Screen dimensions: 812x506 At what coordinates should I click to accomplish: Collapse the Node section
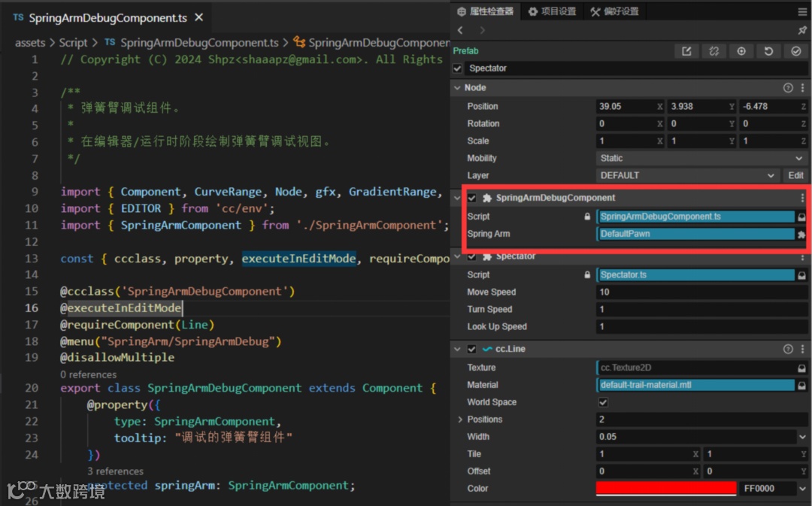(x=457, y=87)
